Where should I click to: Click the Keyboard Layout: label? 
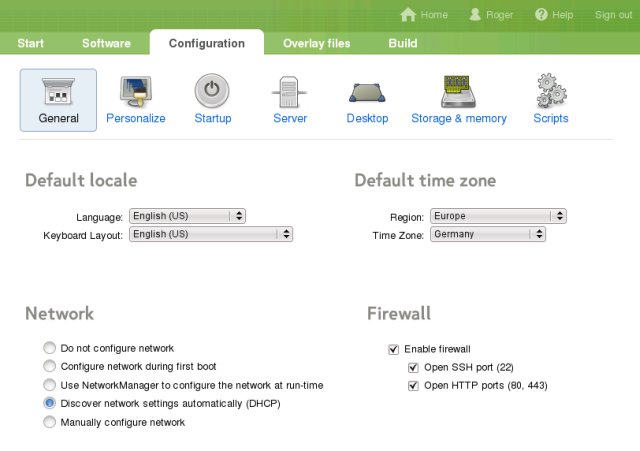83,235
